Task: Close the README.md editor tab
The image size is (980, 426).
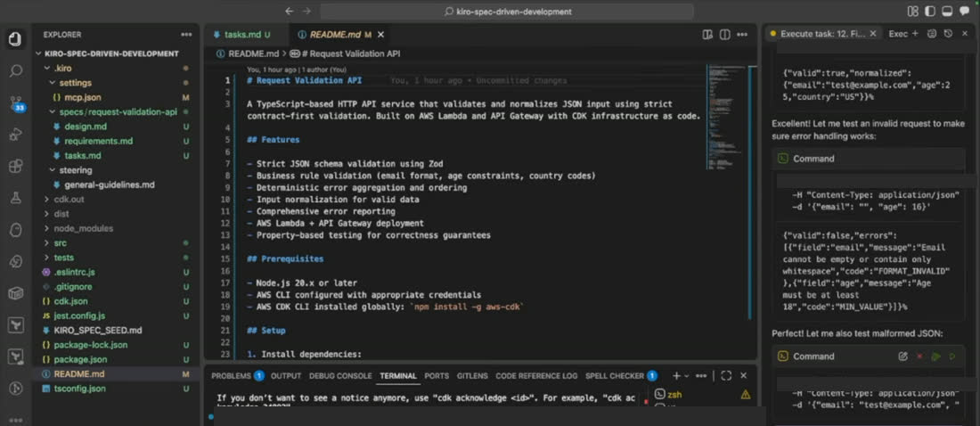Action: pos(380,35)
